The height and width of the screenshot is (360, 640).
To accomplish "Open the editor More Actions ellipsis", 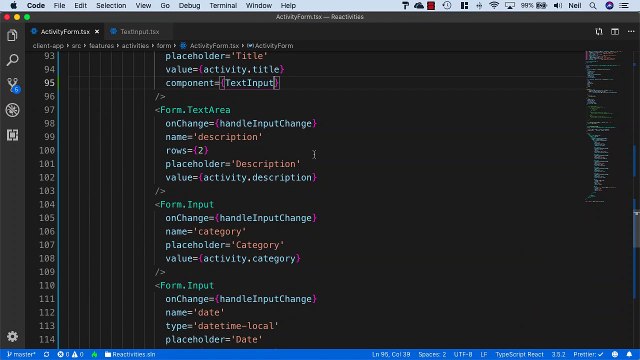I will pyautogui.click(x=631, y=31).
